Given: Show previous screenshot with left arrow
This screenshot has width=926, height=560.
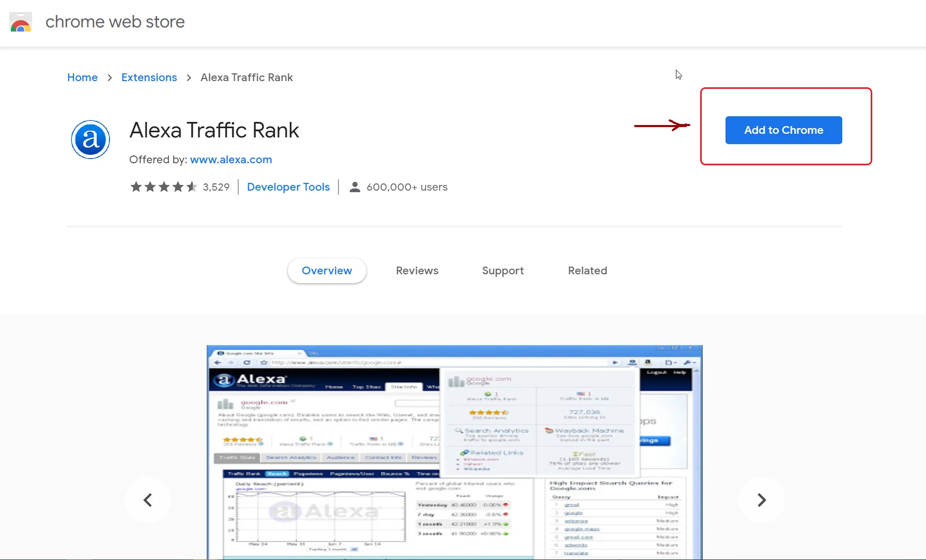Looking at the screenshot, I should [x=148, y=500].
